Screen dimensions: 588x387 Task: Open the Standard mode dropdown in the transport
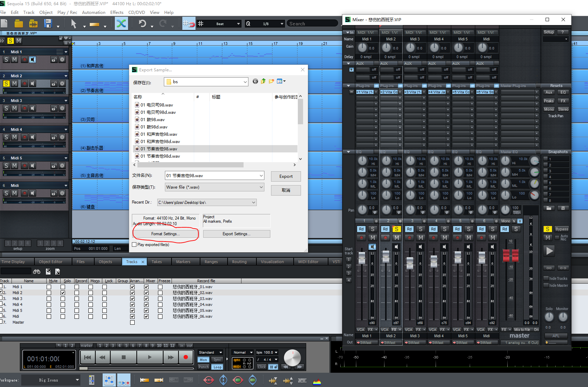pyautogui.click(x=221, y=353)
